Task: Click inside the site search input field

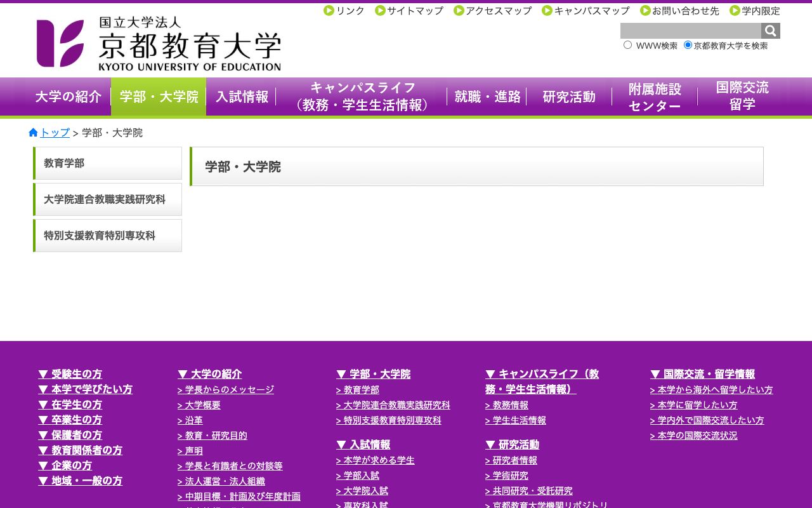Action: point(688,30)
